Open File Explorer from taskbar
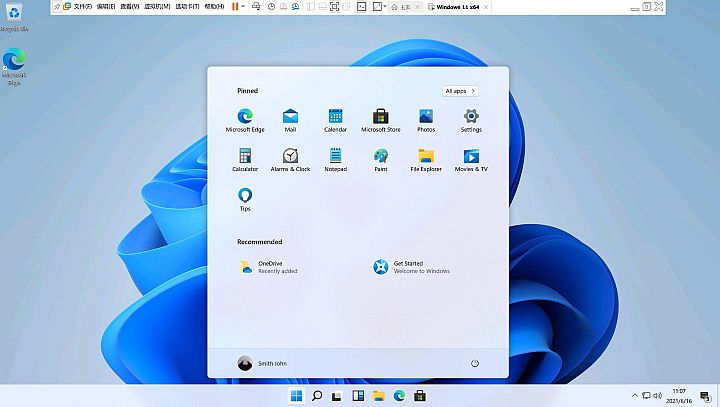The width and height of the screenshot is (720, 407). coord(378,396)
